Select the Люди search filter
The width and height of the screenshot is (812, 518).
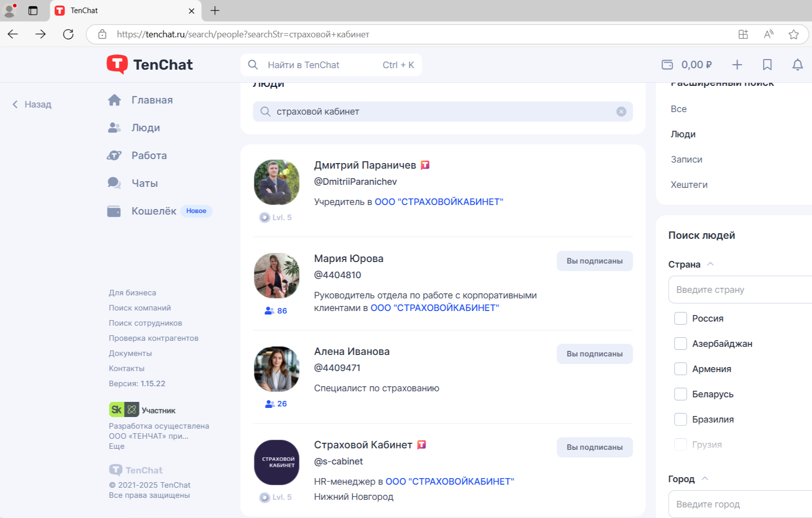(x=683, y=134)
